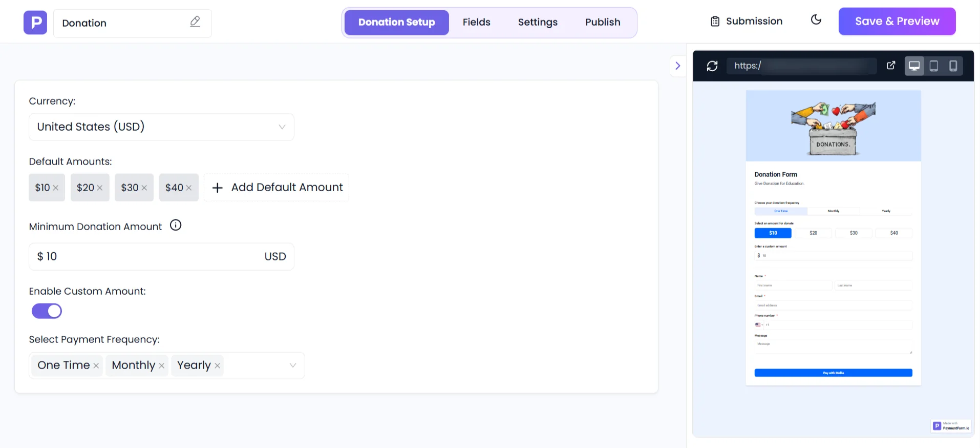Click First name field in preview

tap(793, 286)
